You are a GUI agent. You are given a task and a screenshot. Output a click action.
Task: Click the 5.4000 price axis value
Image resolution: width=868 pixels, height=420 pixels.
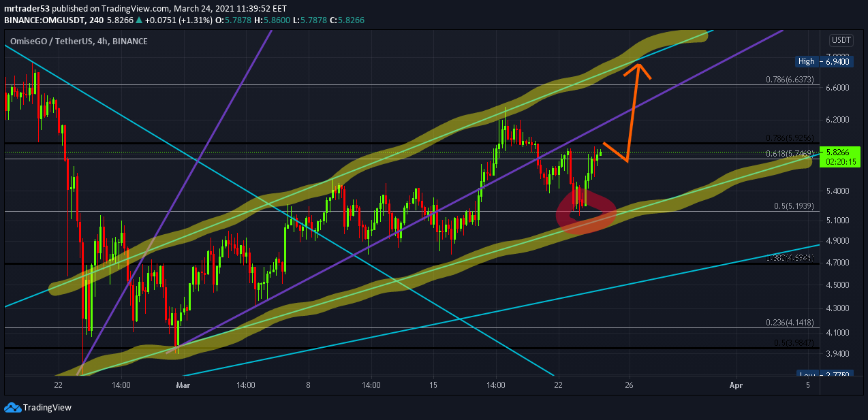(x=837, y=191)
